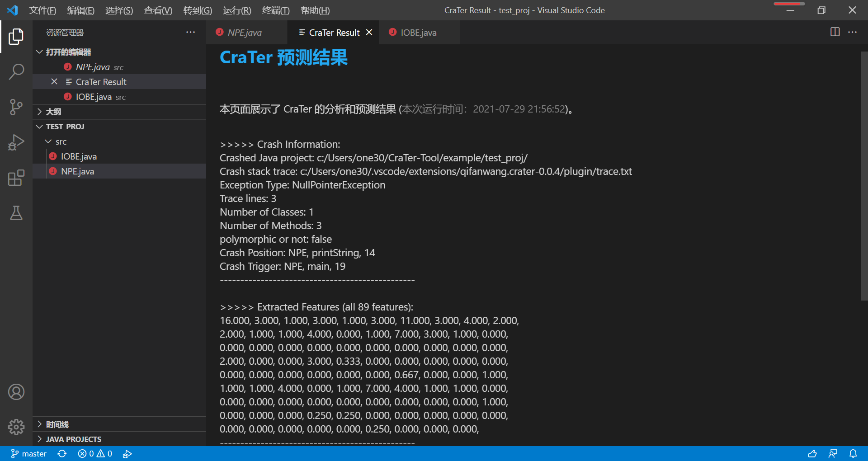Click the Number of Methods line
The image size is (868, 461).
tap(271, 226)
